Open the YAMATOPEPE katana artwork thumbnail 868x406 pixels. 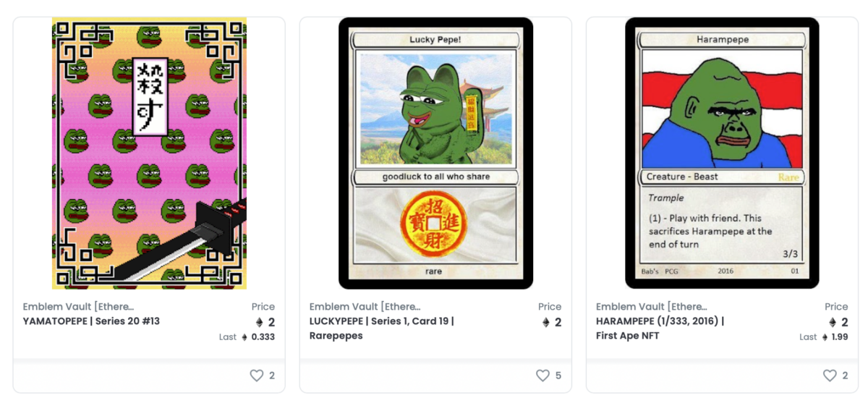149,153
